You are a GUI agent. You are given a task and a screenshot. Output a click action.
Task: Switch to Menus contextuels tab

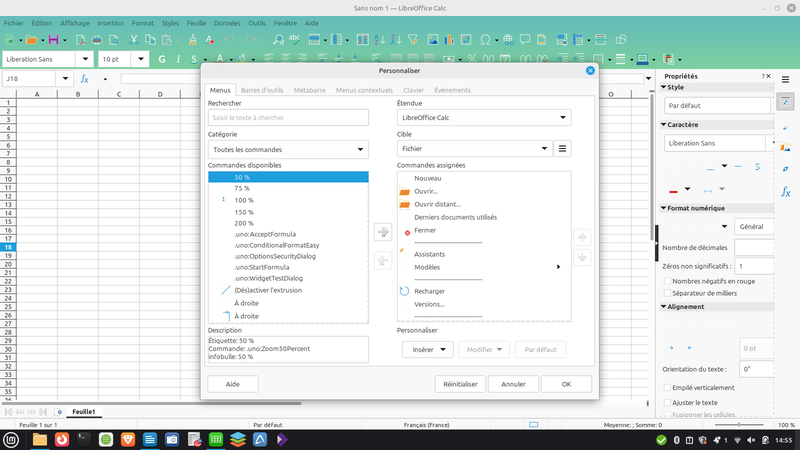(x=364, y=90)
